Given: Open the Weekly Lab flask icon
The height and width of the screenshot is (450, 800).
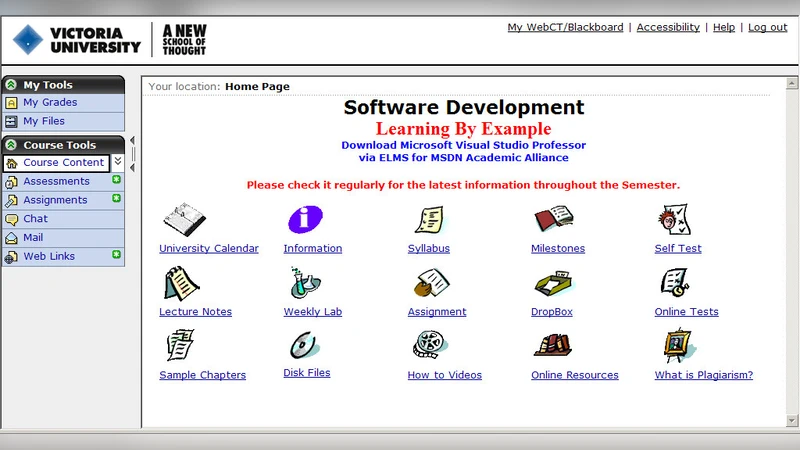Looking at the screenshot, I should [305, 283].
